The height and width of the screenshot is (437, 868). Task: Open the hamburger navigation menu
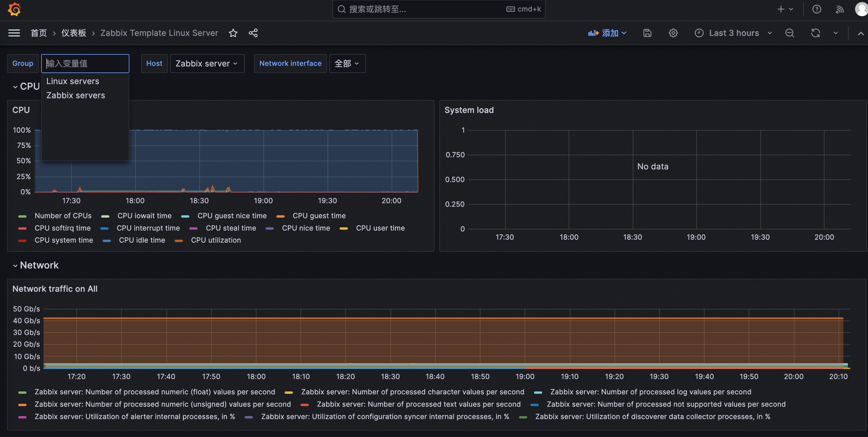(x=14, y=33)
